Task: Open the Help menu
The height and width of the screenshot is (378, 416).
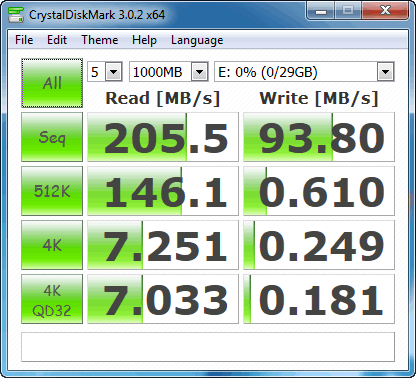Action: (144, 40)
